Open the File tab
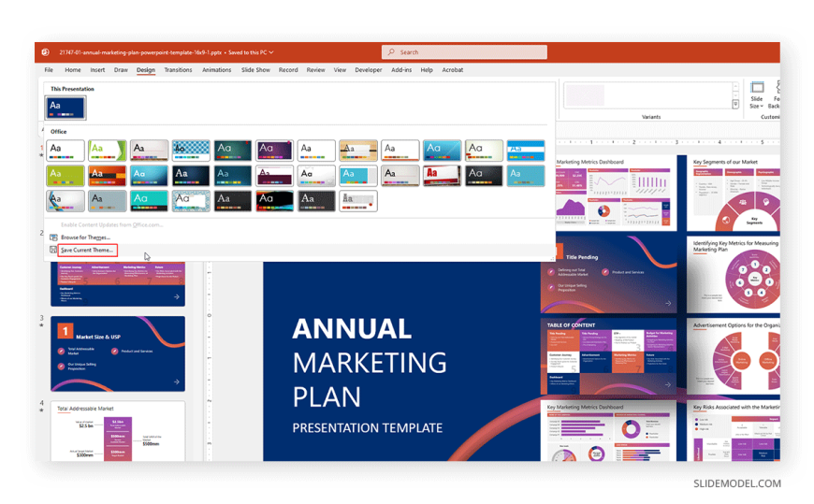 49,69
